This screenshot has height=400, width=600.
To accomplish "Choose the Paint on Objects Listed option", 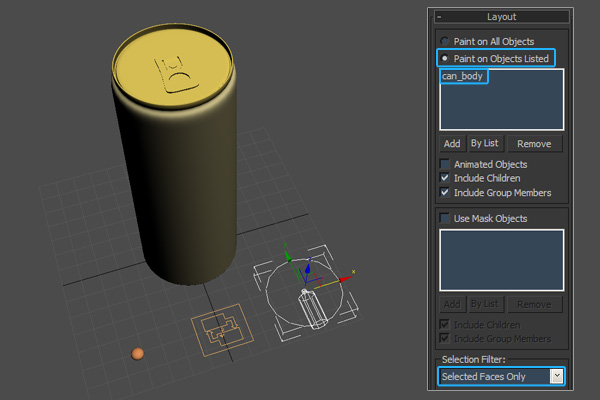I will [x=445, y=58].
